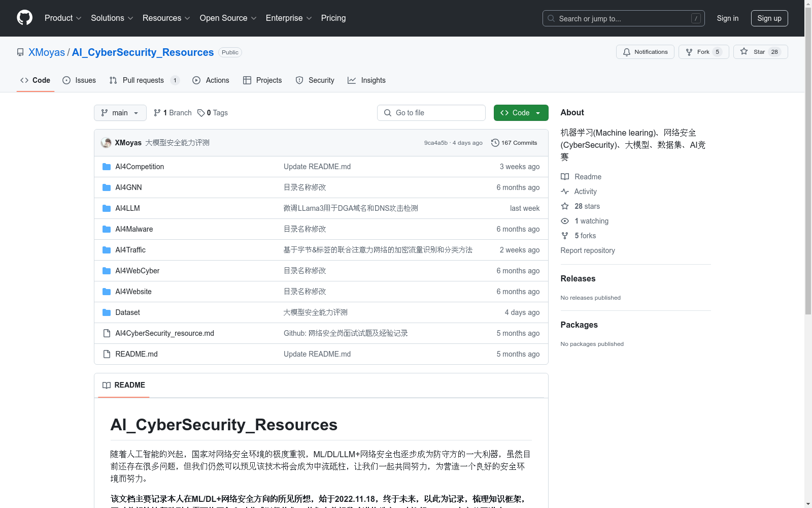Click the Activity pulse icon in sidebar
This screenshot has width=812, height=508.
click(564, 192)
